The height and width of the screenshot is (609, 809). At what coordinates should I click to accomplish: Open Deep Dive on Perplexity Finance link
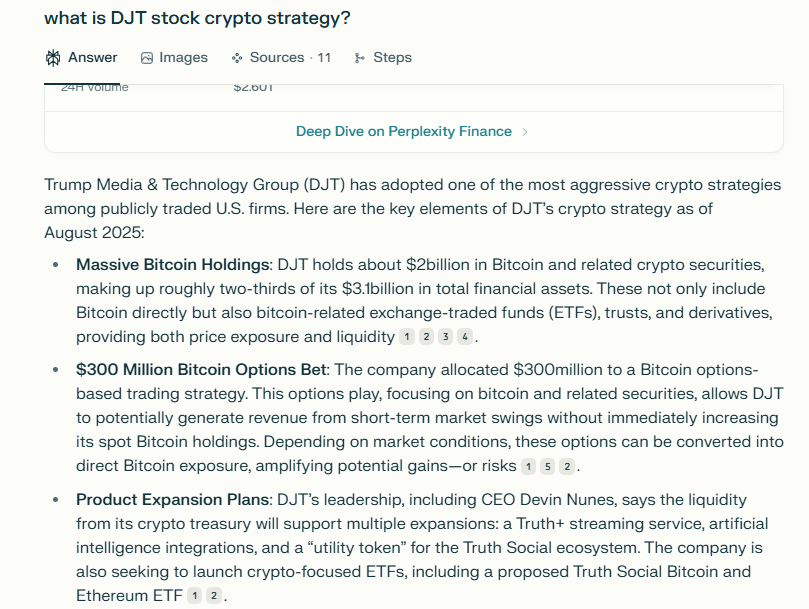point(403,132)
